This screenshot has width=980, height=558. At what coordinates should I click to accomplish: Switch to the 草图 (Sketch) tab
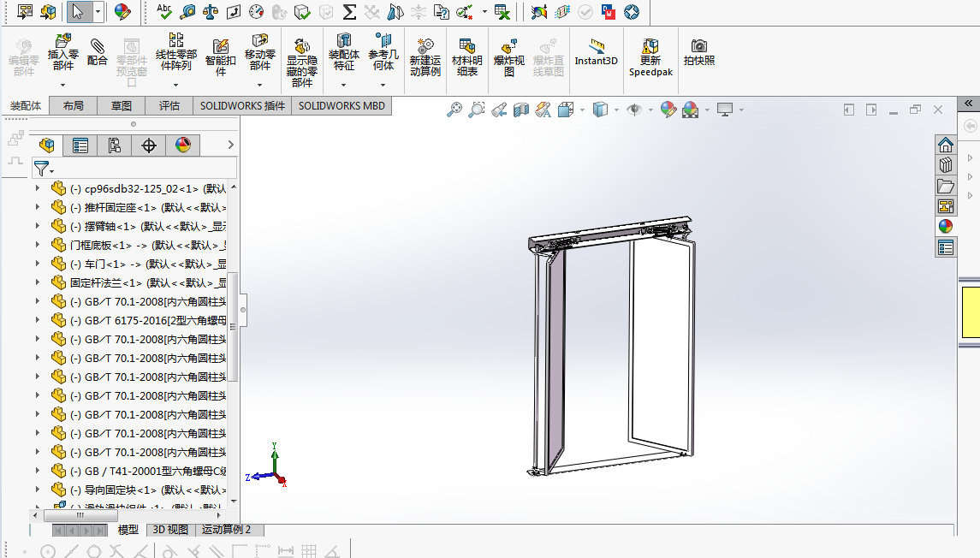(122, 106)
